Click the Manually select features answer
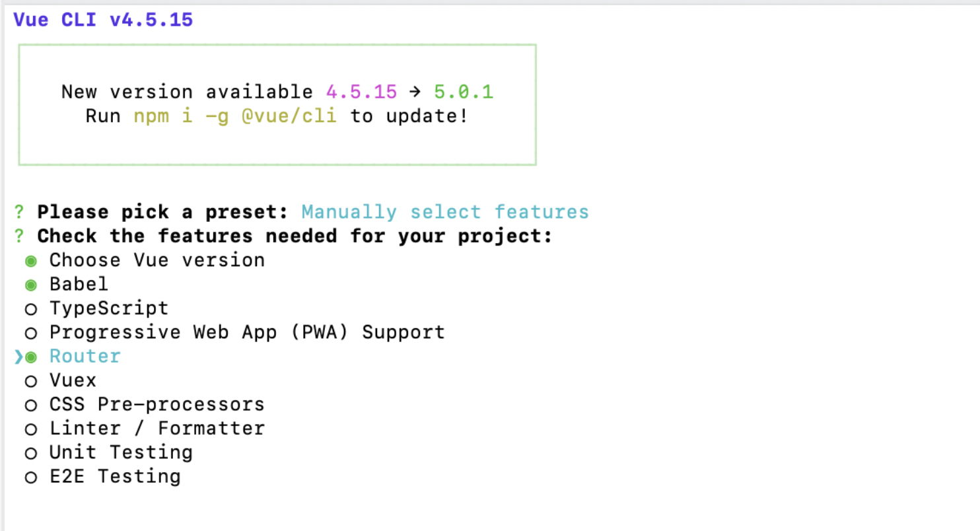 444,212
